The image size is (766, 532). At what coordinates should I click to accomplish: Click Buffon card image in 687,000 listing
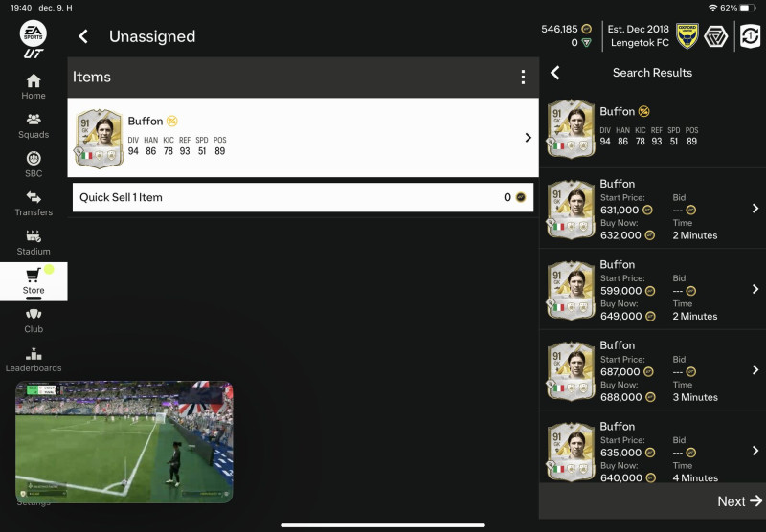tap(571, 371)
